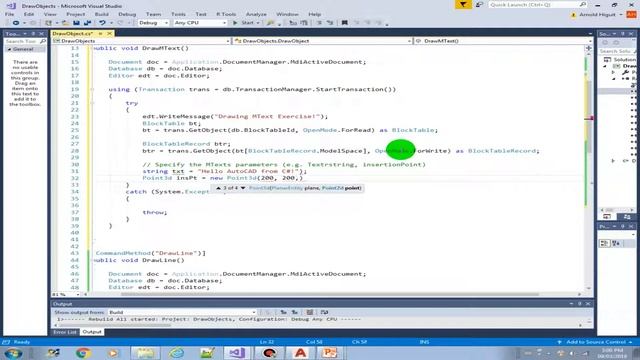Open the Arnold Higuit account dropdown

click(600, 14)
